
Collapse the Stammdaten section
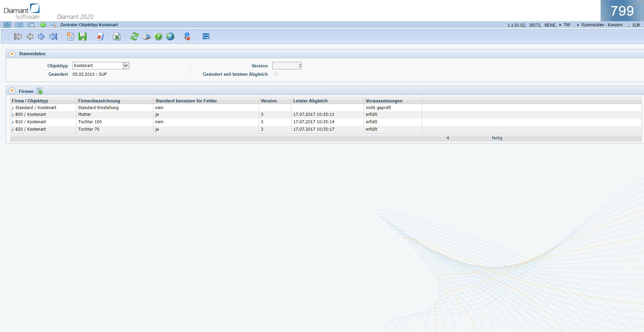pos(12,54)
